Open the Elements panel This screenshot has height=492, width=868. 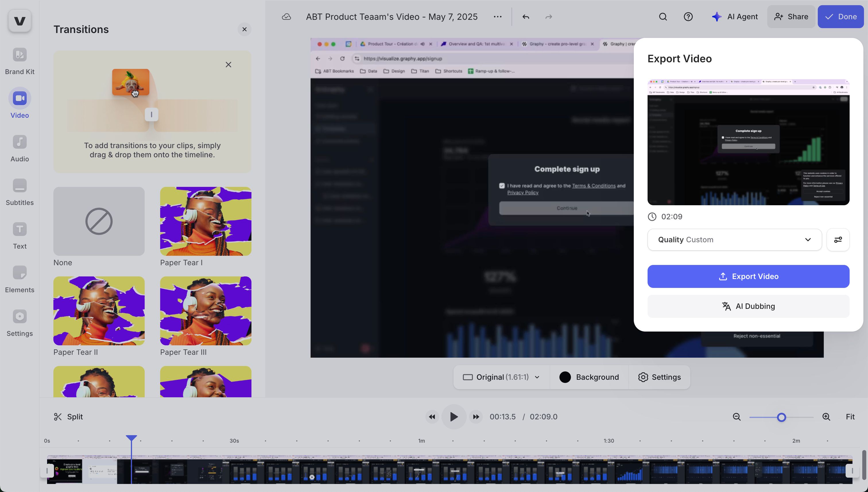[x=20, y=279]
